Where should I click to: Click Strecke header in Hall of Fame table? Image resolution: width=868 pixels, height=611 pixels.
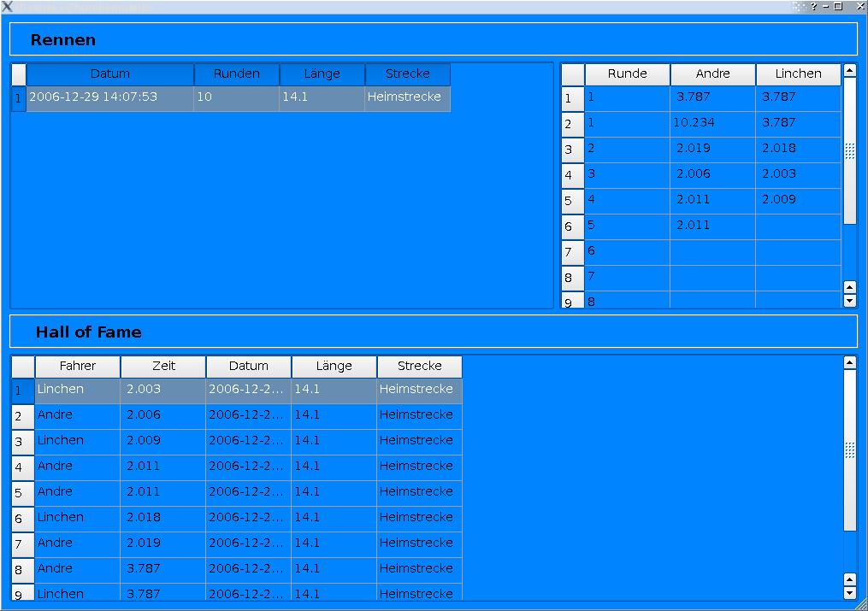click(x=419, y=367)
